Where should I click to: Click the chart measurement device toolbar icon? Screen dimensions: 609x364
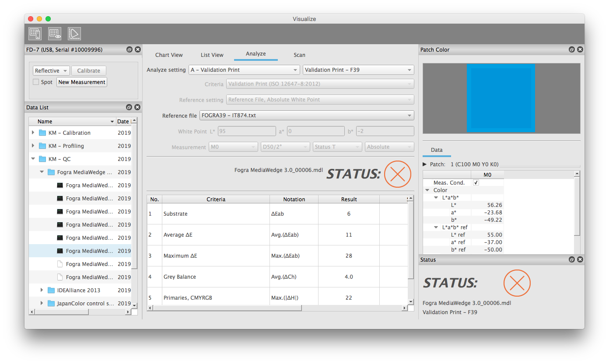pos(35,34)
